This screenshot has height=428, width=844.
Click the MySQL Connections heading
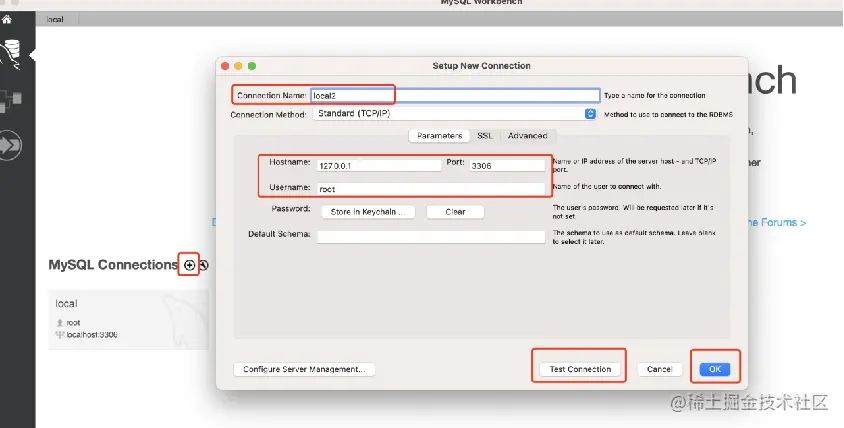pyautogui.click(x=113, y=265)
